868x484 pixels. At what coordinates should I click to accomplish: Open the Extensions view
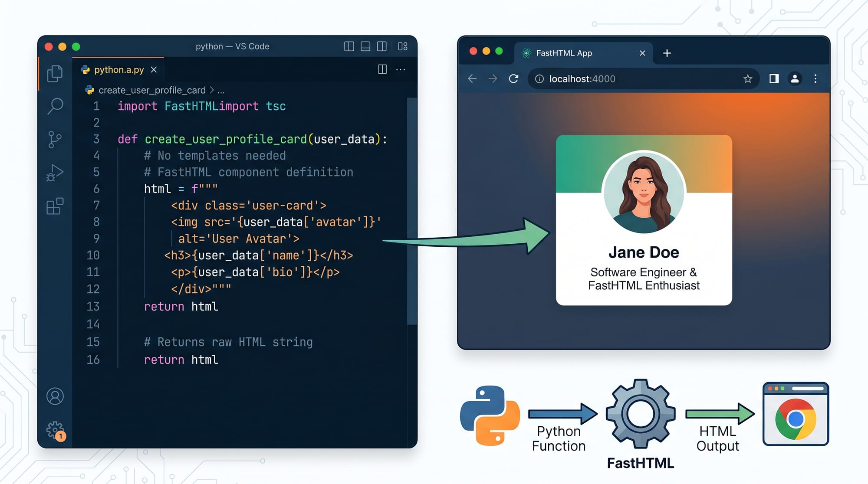tap(55, 206)
